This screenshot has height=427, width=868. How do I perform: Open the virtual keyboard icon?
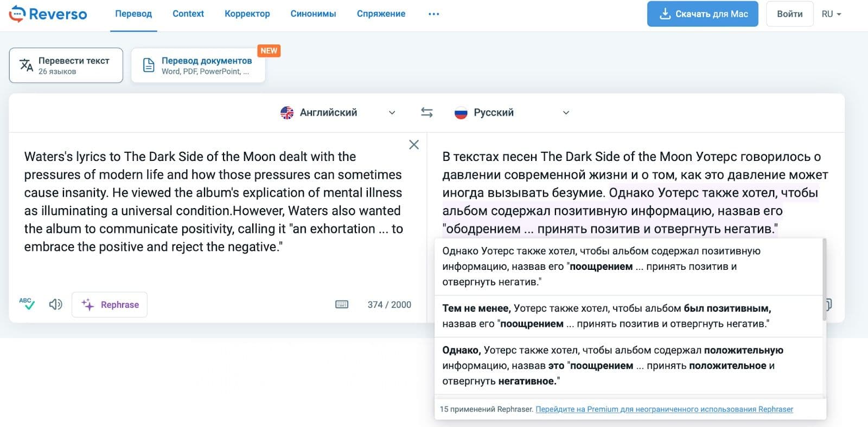click(342, 305)
